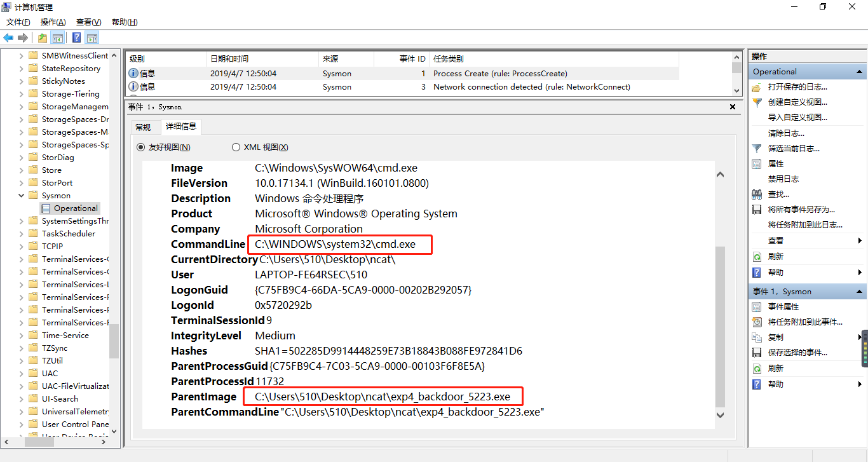Click the CommandLine value C:\WINDOWS\system32\cmd.exe
Viewport: 868px width, 462px height.
coord(335,244)
